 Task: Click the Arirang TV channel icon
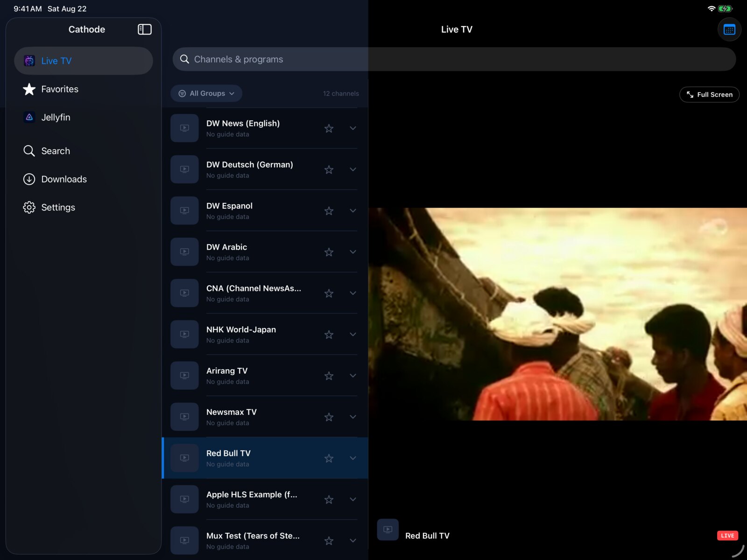(184, 375)
